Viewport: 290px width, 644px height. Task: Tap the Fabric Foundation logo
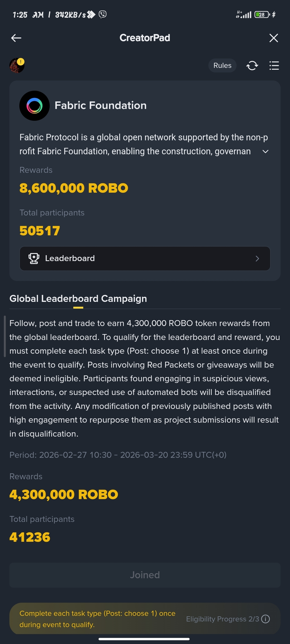point(34,106)
